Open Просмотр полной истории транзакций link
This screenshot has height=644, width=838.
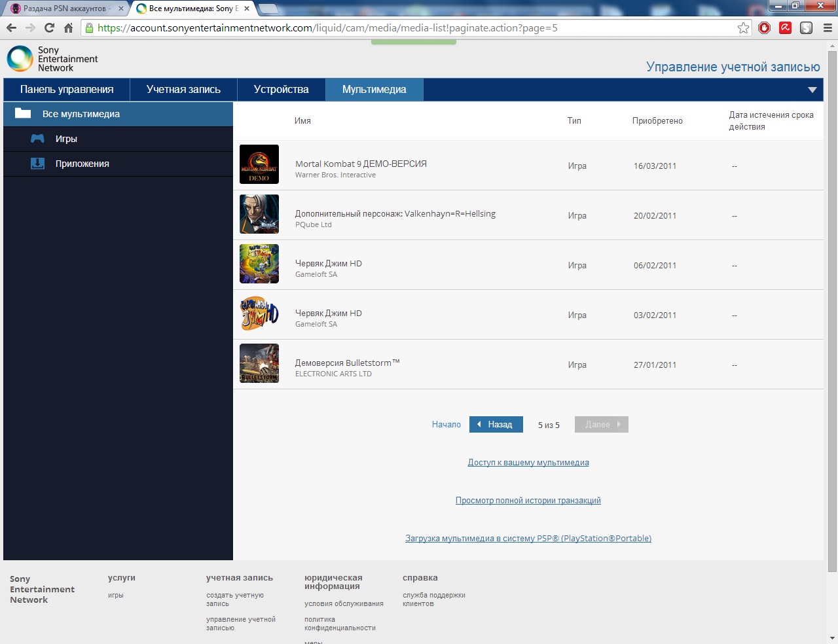click(528, 501)
